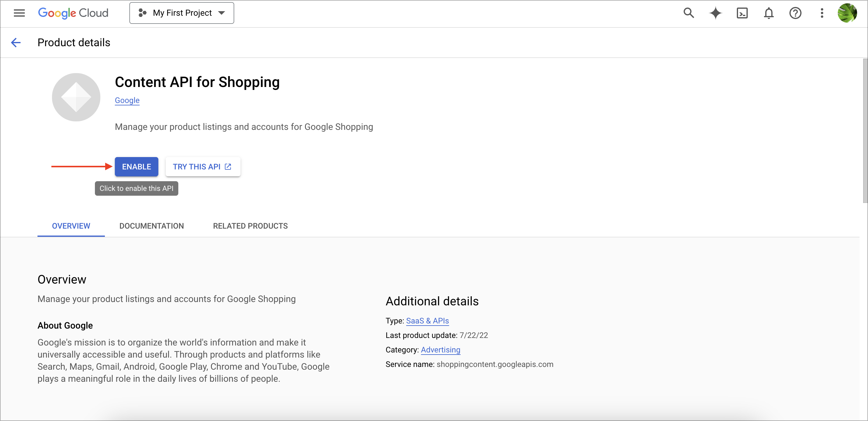868x421 pixels.
Task: Click the Try This API button
Action: pos(203,167)
